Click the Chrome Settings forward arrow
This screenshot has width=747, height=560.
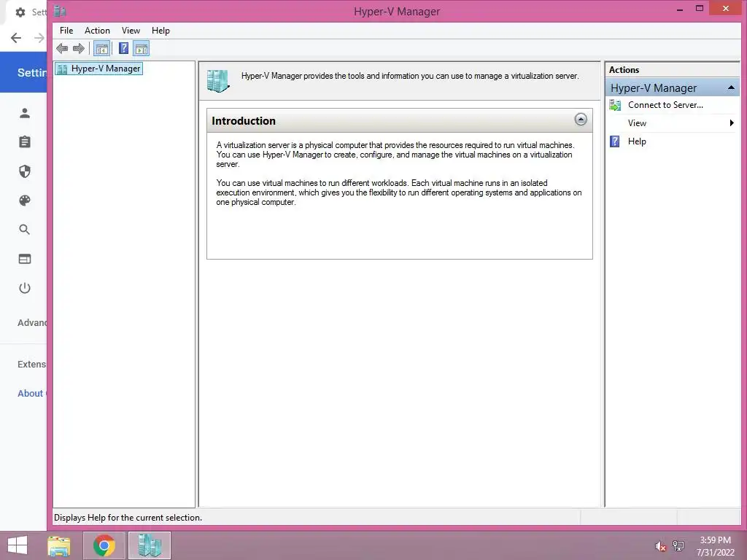[x=39, y=38]
